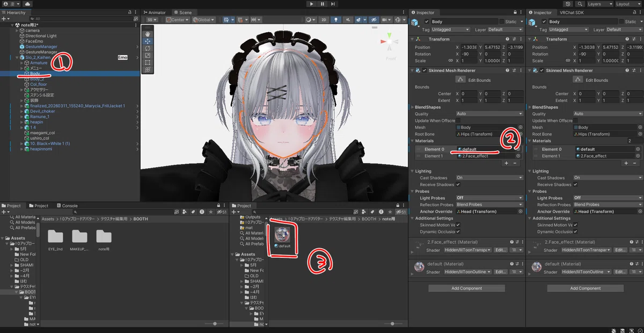Click the Pause button
The width and height of the screenshot is (644, 333).
tap(322, 4)
